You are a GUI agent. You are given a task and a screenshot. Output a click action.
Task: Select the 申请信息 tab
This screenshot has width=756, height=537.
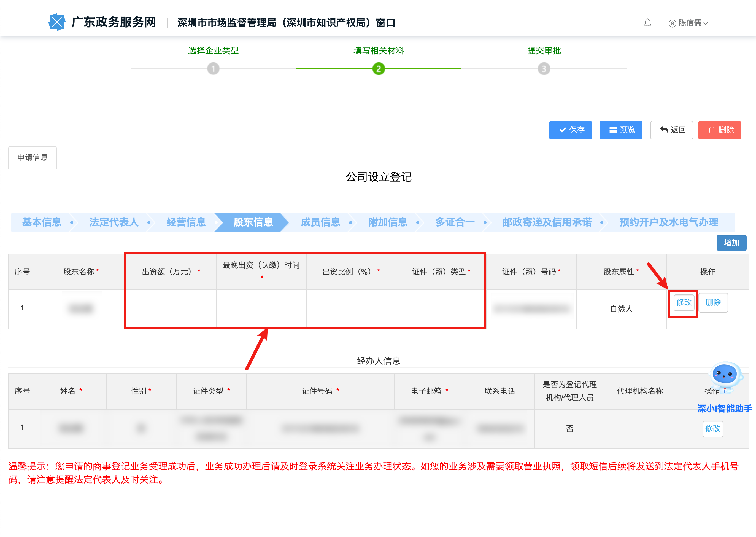pos(33,157)
